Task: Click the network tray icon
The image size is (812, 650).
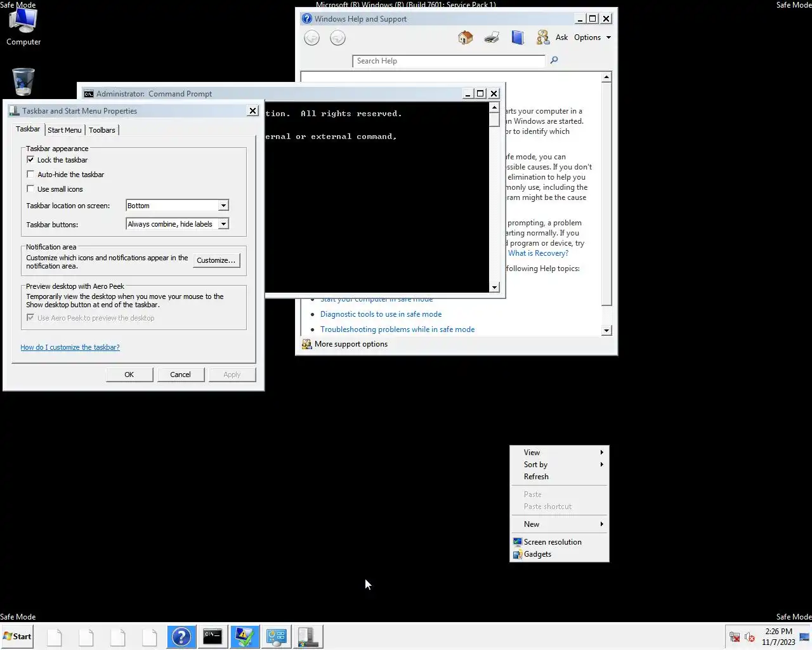Action: click(x=735, y=637)
